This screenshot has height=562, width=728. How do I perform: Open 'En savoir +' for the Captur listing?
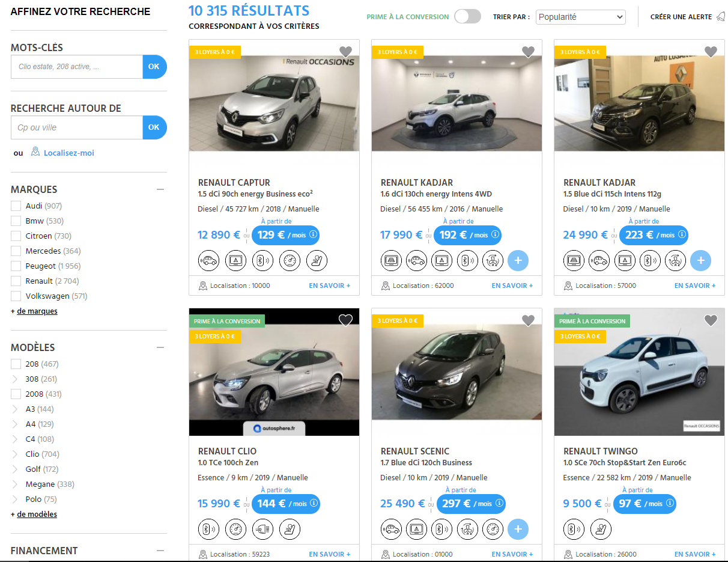[x=330, y=286]
